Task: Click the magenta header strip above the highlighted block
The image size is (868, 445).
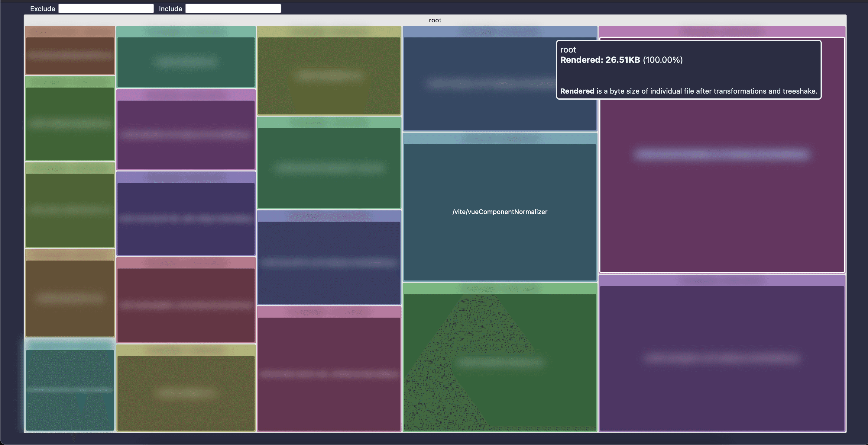Action: click(722, 32)
